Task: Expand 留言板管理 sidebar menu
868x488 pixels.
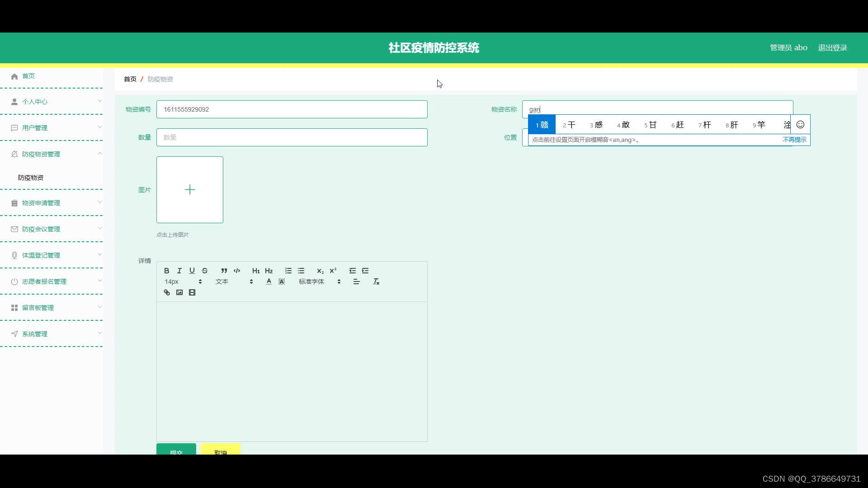Action: pos(52,308)
